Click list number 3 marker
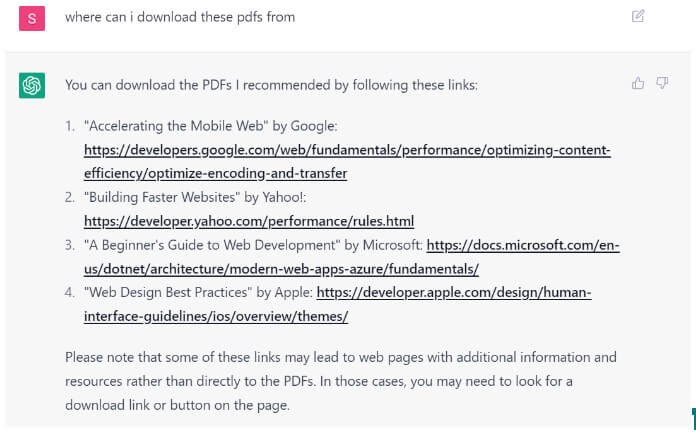The height and width of the screenshot is (444, 696). coord(70,245)
